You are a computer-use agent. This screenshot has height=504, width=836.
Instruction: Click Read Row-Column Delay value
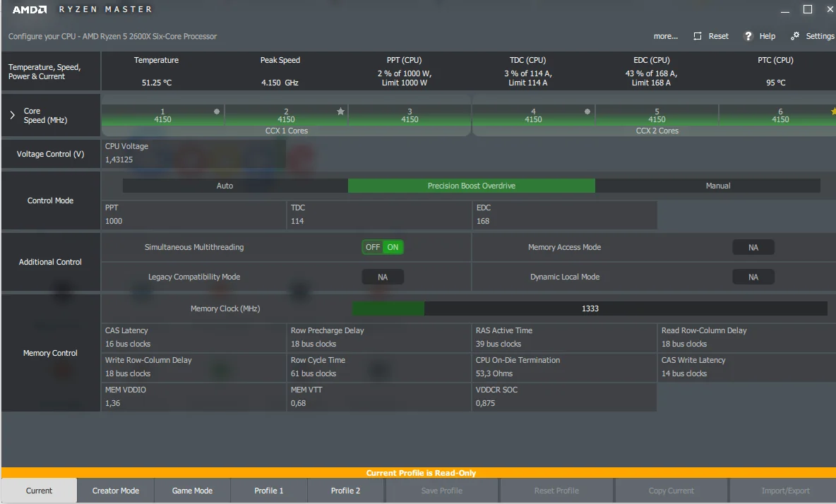pyautogui.click(x=684, y=344)
